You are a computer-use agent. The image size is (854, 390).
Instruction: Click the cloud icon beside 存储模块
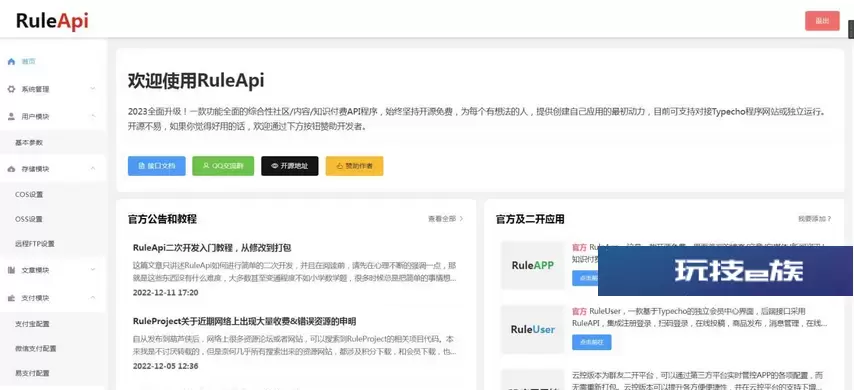pyautogui.click(x=11, y=169)
